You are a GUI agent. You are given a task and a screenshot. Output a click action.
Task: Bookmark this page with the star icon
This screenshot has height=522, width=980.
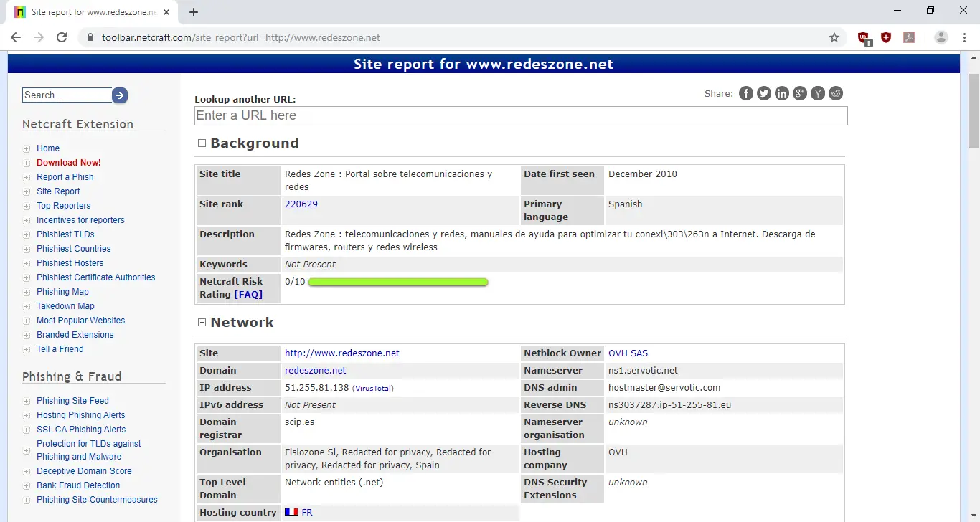coord(834,37)
